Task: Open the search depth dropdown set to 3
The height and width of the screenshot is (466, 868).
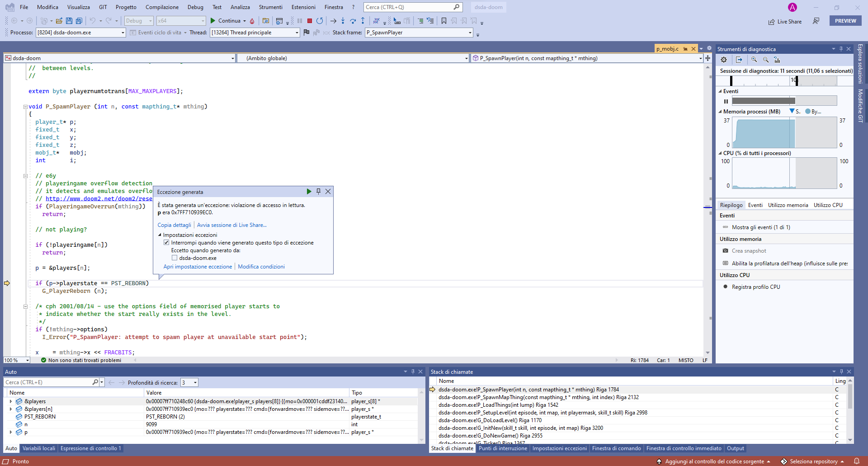Action: click(189, 382)
